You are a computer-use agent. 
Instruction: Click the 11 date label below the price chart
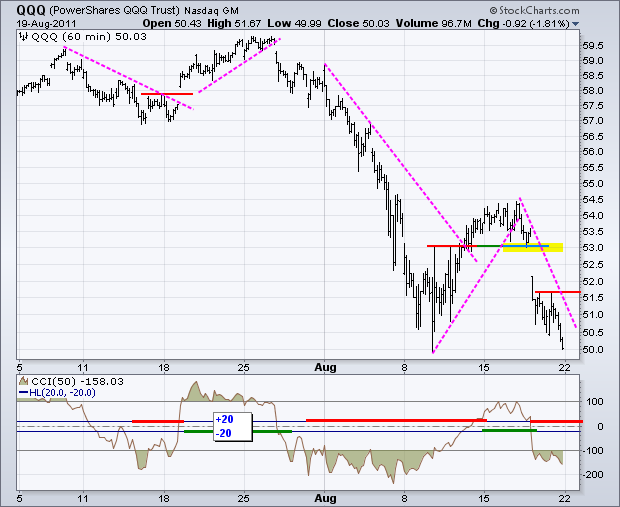[x=83, y=367]
